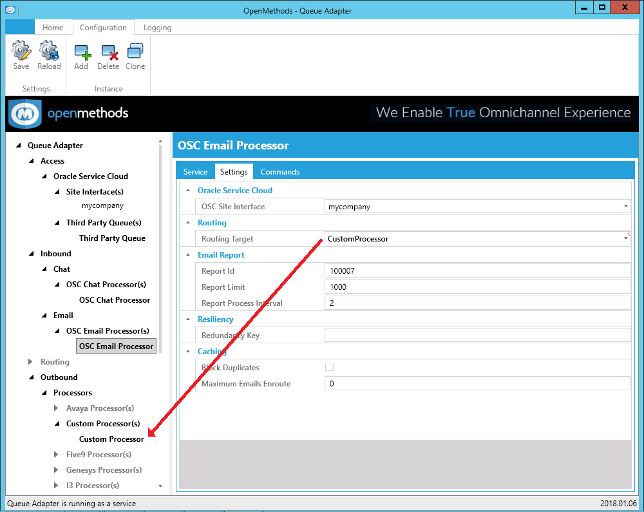Expand the Five9 Processor(s) node
Screen dimensions: 644x512
56,454
